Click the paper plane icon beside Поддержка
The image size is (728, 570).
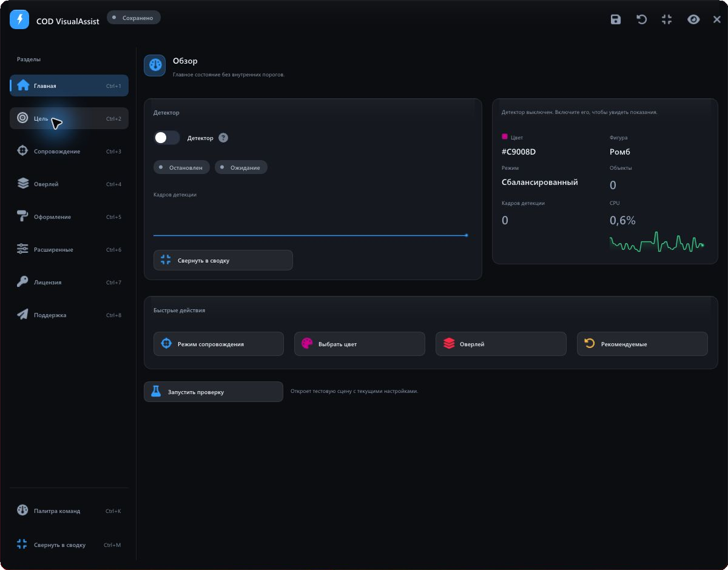[22, 315]
